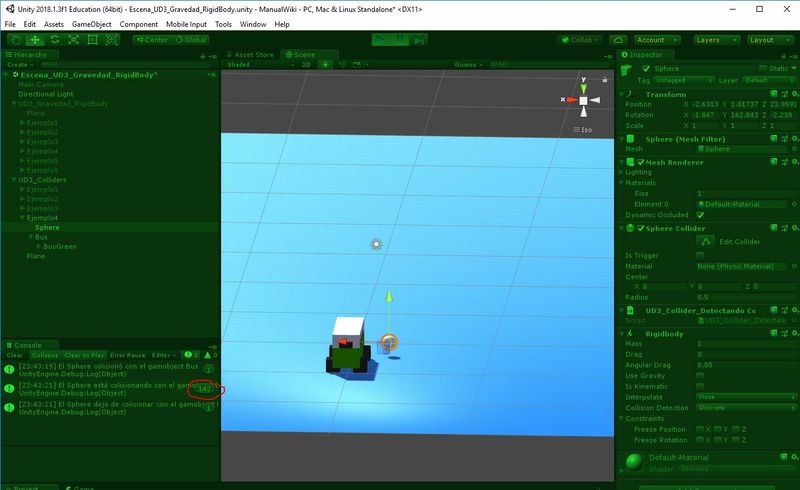Toggle scene lighting sun icon
This screenshot has height=490, width=800.
[x=324, y=64]
